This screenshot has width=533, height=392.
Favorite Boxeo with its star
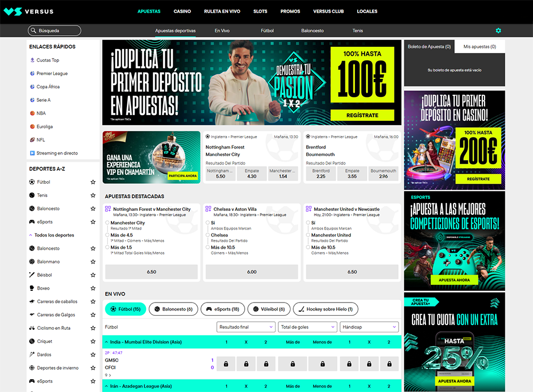(x=93, y=288)
